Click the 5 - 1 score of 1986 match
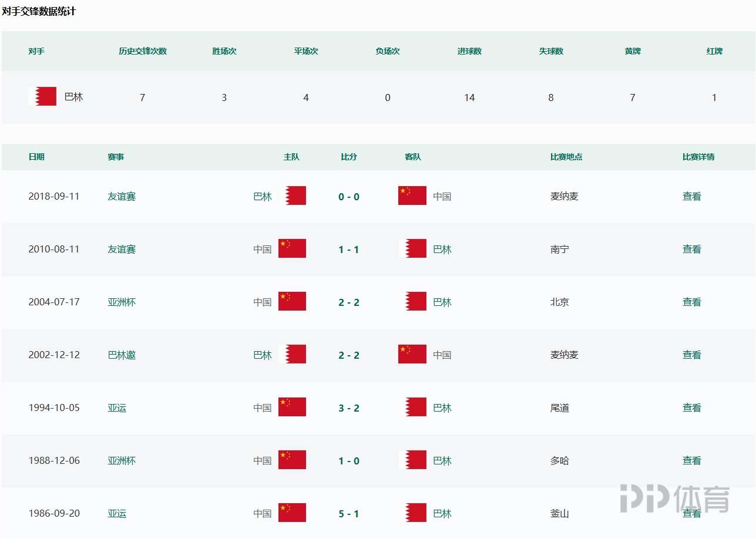This screenshot has width=756, height=539. [349, 514]
